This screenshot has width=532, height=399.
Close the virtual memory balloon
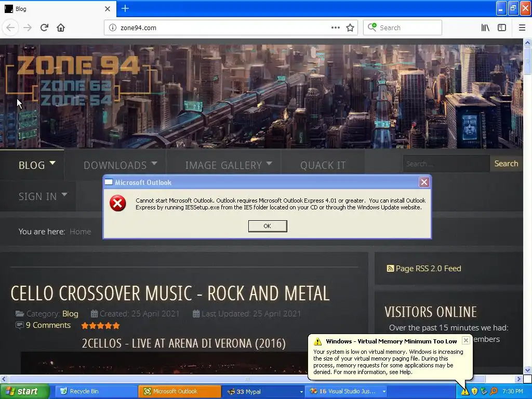point(466,340)
